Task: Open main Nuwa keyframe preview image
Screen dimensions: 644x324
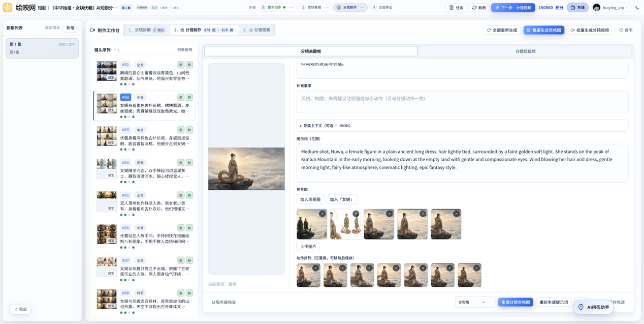Action: (x=246, y=169)
